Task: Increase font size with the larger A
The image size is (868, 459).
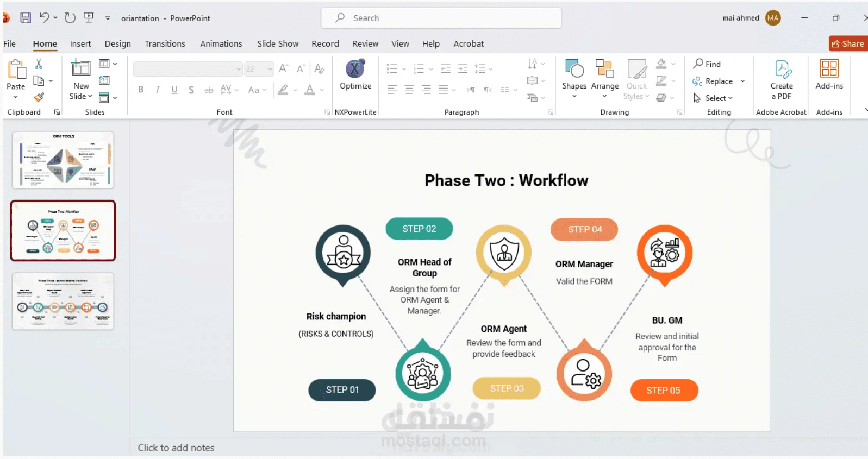Action: [x=283, y=68]
